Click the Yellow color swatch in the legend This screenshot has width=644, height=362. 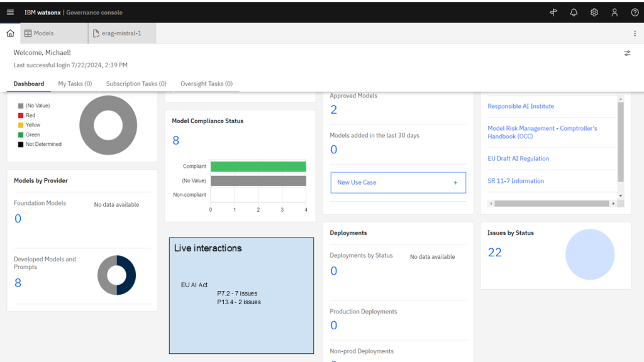[x=20, y=125]
